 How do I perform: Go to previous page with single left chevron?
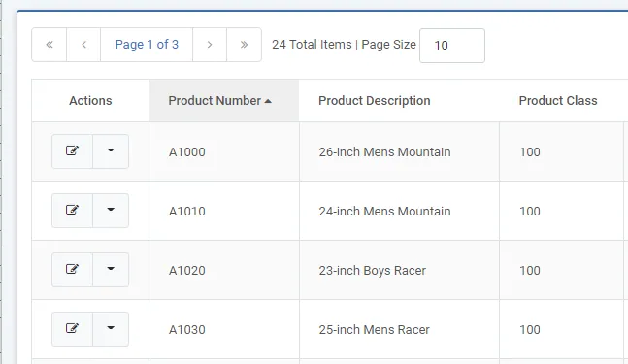click(x=83, y=45)
